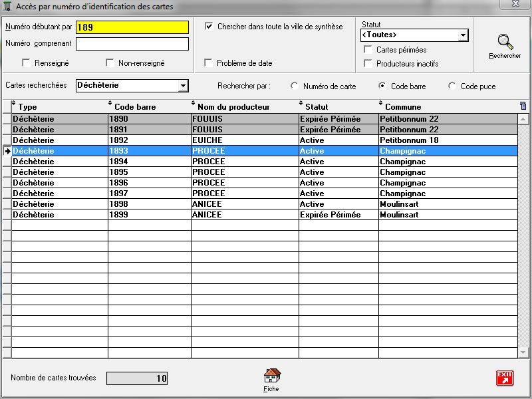Click the table scrollbar down arrow
Screen dimensions: 532x399
click(524, 352)
